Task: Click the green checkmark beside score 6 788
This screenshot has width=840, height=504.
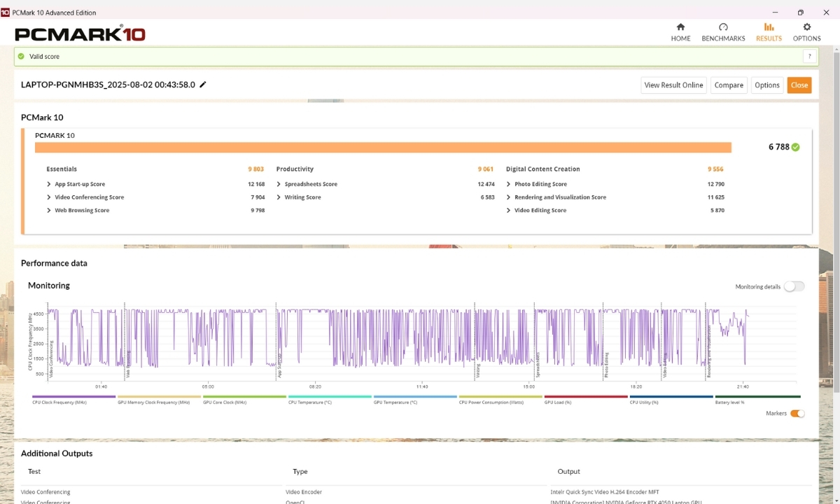Action: click(796, 147)
